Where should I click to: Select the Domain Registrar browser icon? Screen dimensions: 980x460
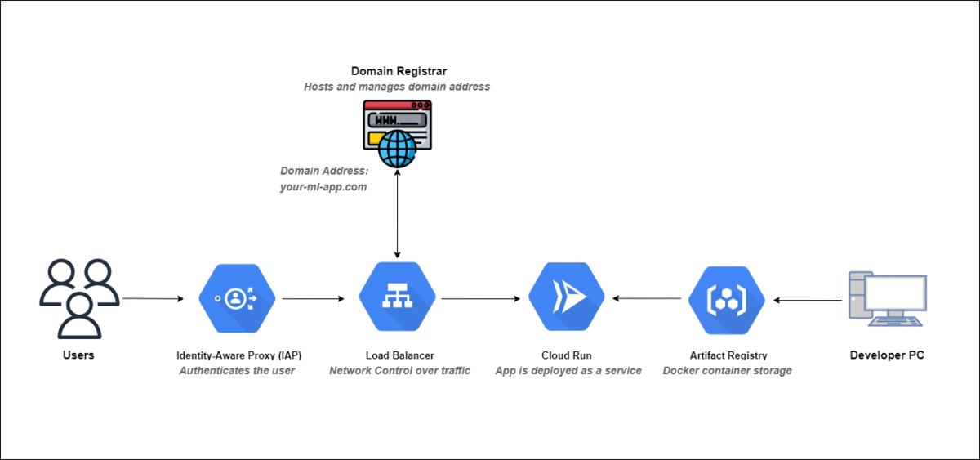[399, 134]
